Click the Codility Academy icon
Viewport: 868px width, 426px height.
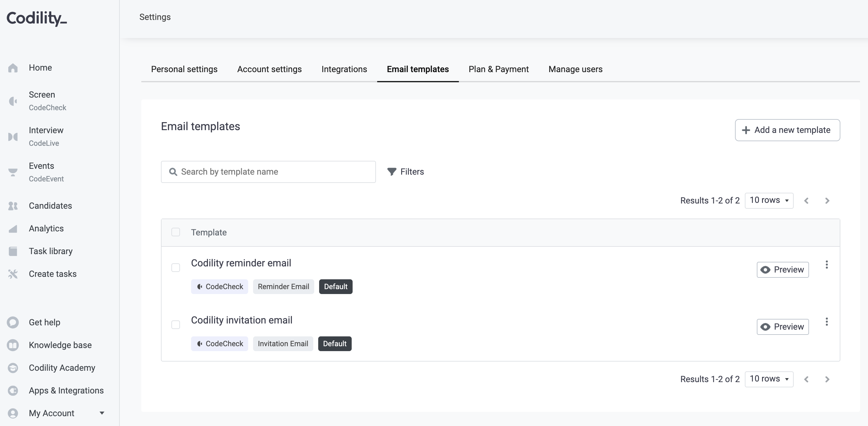point(13,368)
